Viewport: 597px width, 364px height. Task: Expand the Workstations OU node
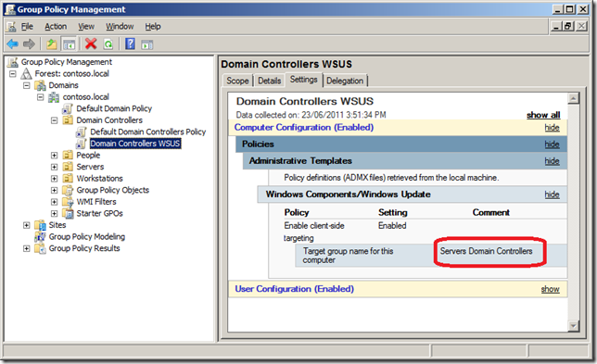[x=55, y=179]
